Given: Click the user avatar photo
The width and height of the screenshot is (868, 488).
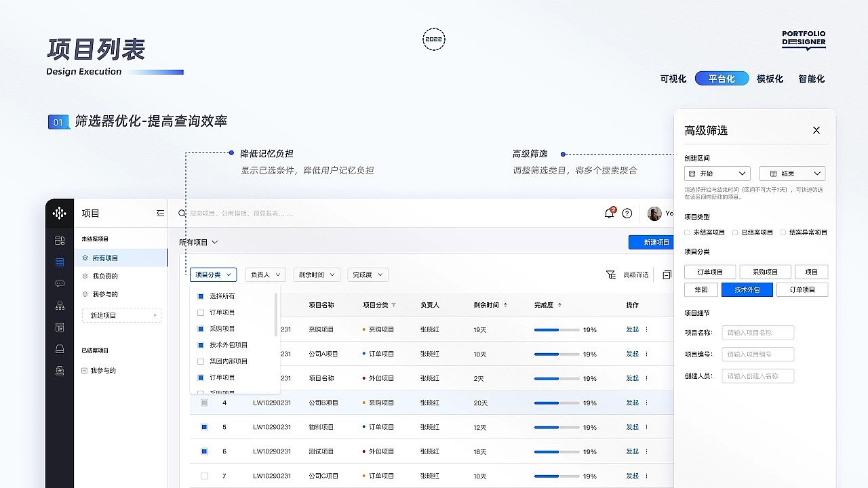Looking at the screenshot, I should pyautogui.click(x=654, y=213).
